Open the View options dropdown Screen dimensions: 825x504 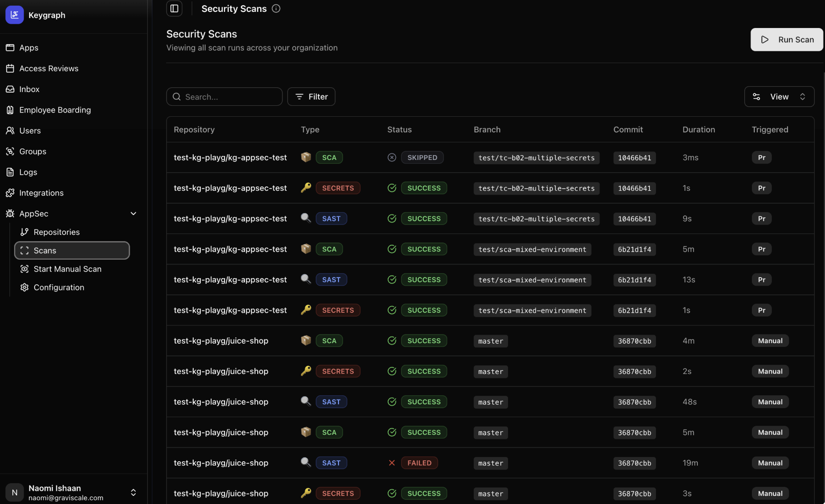pos(779,97)
